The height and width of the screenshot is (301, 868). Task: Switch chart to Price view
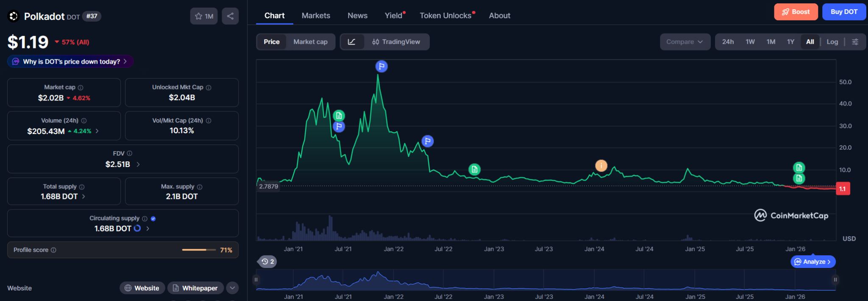coord(272,42)
